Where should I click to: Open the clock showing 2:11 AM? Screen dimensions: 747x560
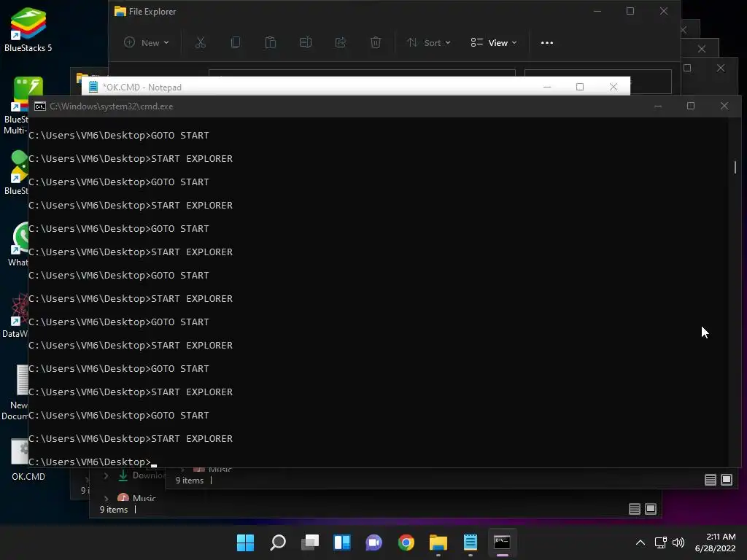coord(715,542)
